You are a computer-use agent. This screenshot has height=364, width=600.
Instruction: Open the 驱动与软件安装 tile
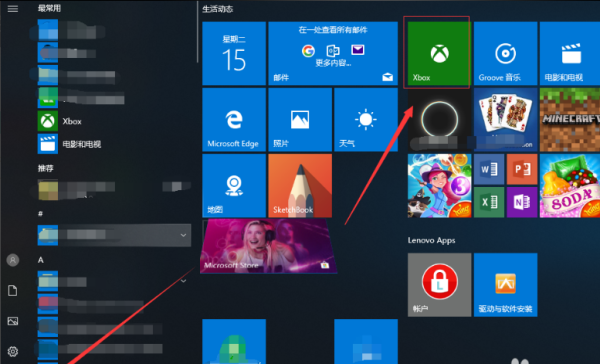click(x=505, y=285)
